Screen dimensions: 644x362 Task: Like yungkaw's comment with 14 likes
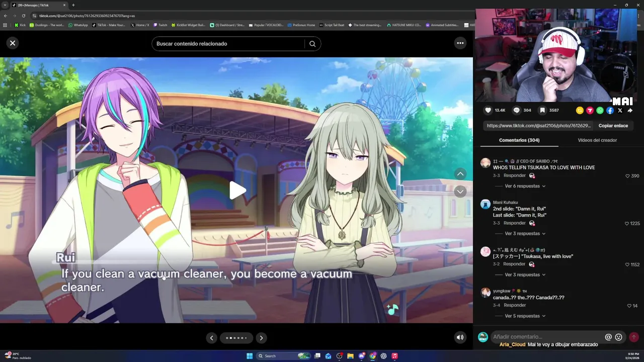coord(629,306)
